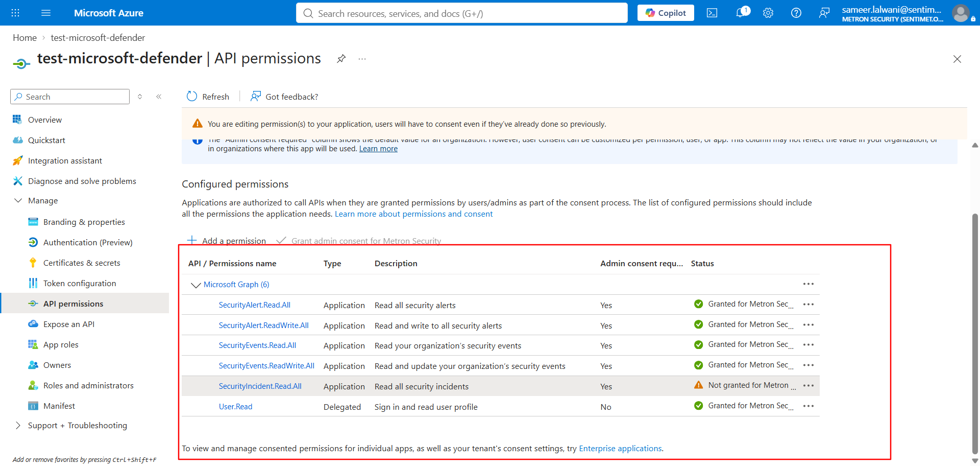980x466 pixels.
Task: Click Add a permission
Action: (x=227, y=241)
